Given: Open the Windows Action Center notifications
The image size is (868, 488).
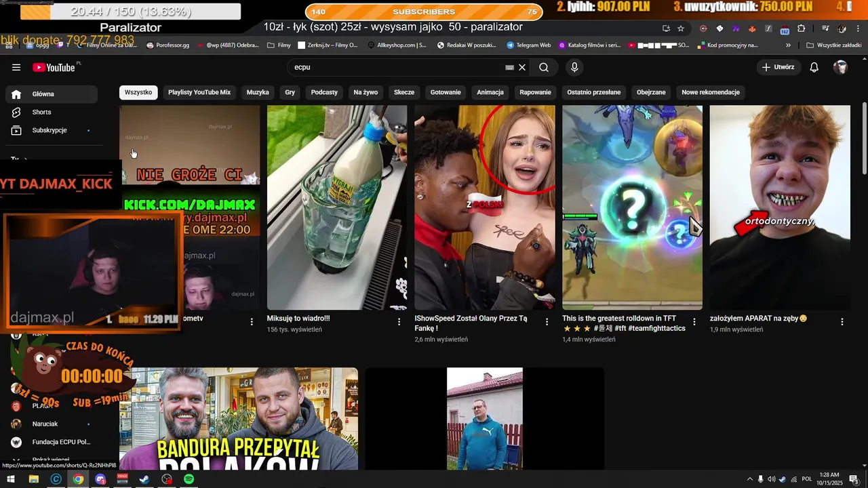Looking at the screenshot, I should [x=854, y=479].
